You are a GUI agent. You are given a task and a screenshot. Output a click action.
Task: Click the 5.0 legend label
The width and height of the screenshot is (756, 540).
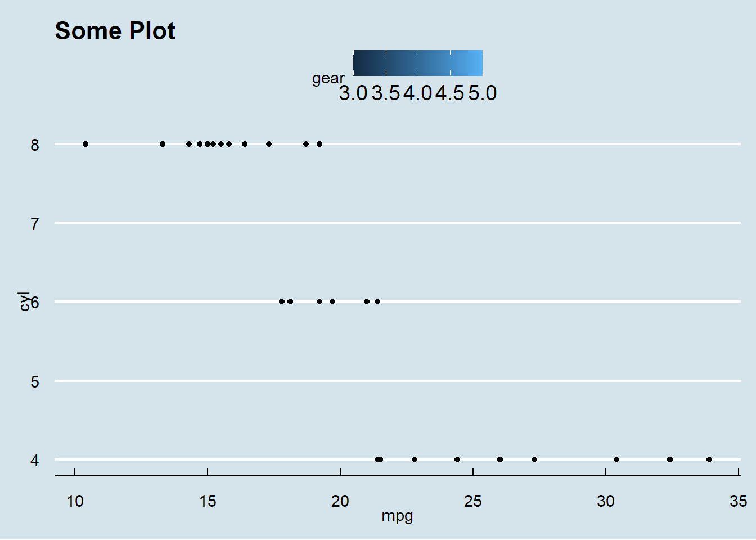point(483,93)
